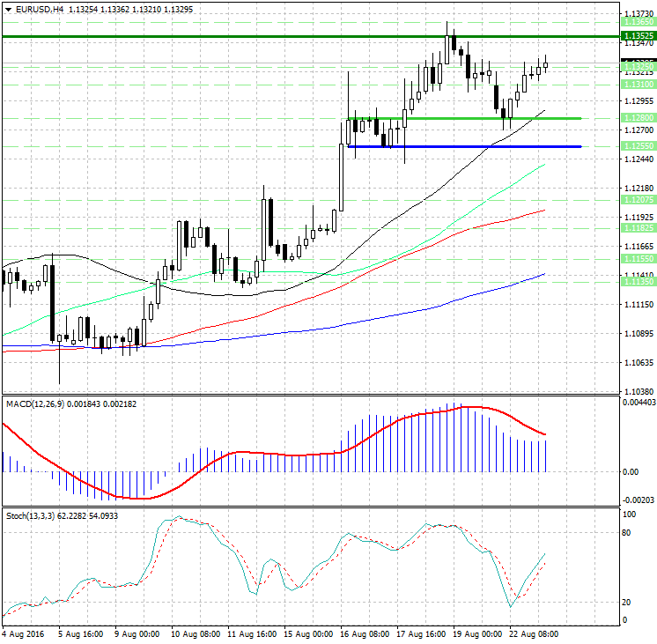Image resolution: width=657 pixels, height=644 pixels.
Task: Click the 17 Aug 16:00 time label
Action: [x=421, y=634]
